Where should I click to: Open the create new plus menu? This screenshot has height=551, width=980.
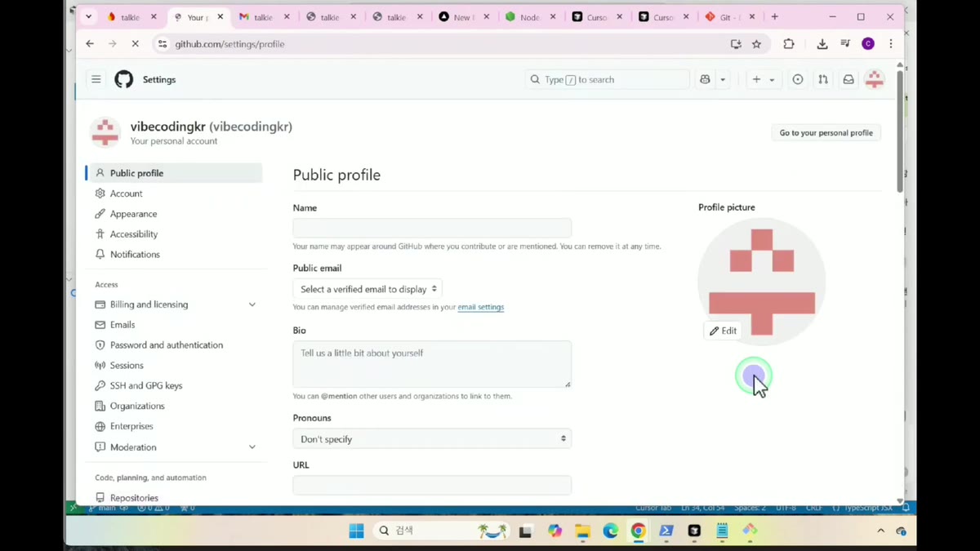[763, 79]
